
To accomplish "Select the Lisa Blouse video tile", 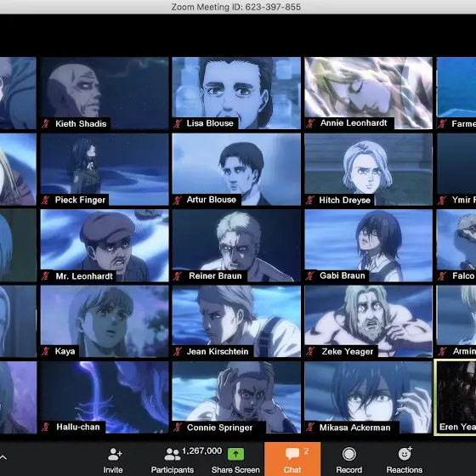I will pos(236,93).
